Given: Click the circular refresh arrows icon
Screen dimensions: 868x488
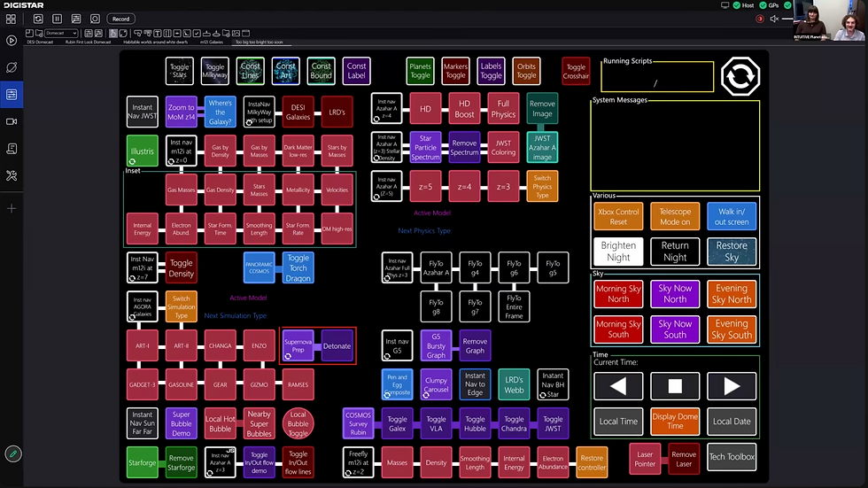Looking at the screenshot, I should click(740, 76).
